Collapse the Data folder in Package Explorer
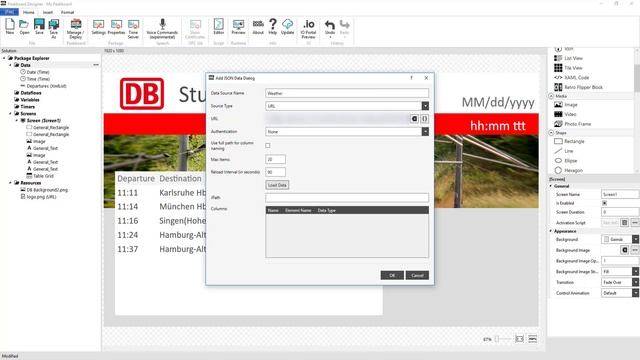 pos(11,65)
